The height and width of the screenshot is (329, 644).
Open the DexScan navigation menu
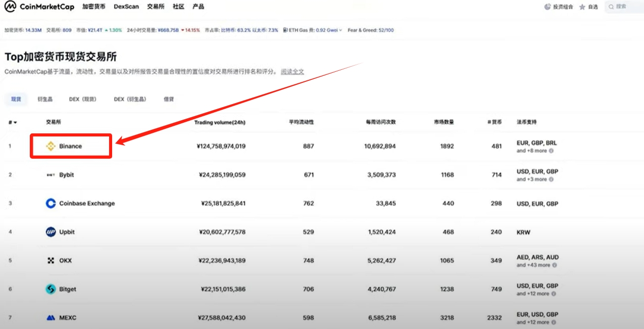(x=126, y=7)
